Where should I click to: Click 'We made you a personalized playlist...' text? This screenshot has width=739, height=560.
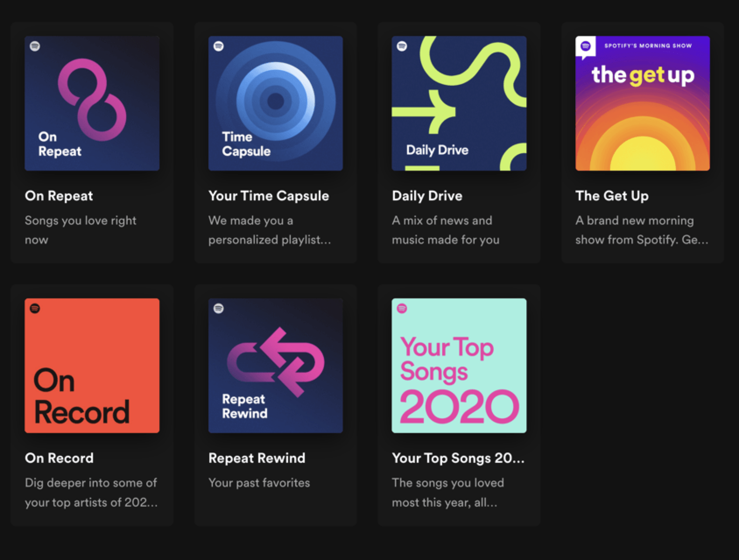[269, 230]
